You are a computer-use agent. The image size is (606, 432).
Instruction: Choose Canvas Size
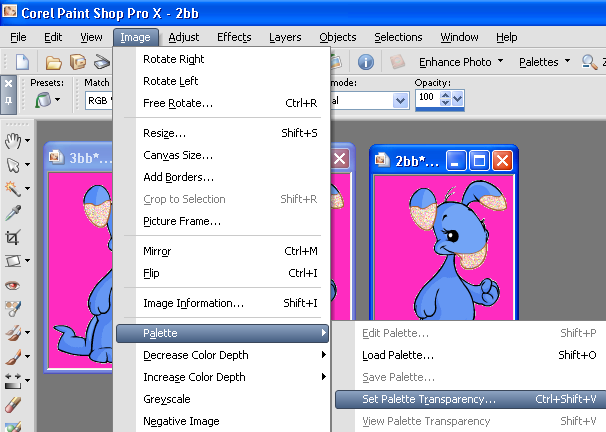[223, 155]
